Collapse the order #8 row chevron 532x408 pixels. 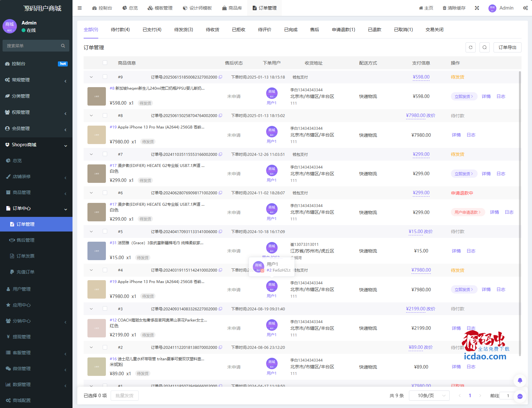91,115
